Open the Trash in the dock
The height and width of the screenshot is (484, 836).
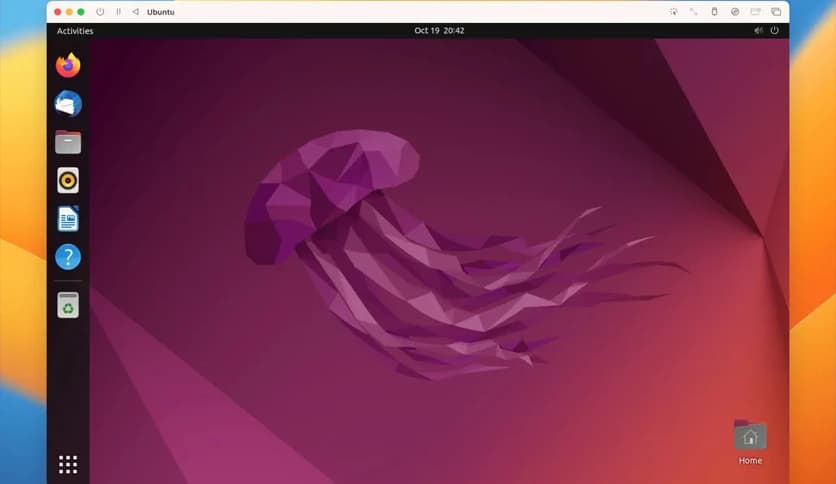[68, 305]
